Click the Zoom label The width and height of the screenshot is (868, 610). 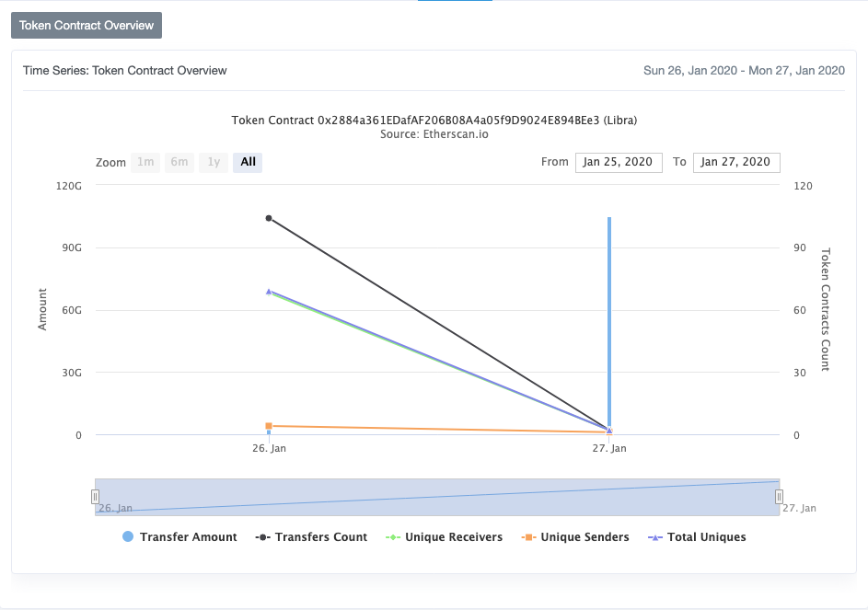tap(110, 162)
